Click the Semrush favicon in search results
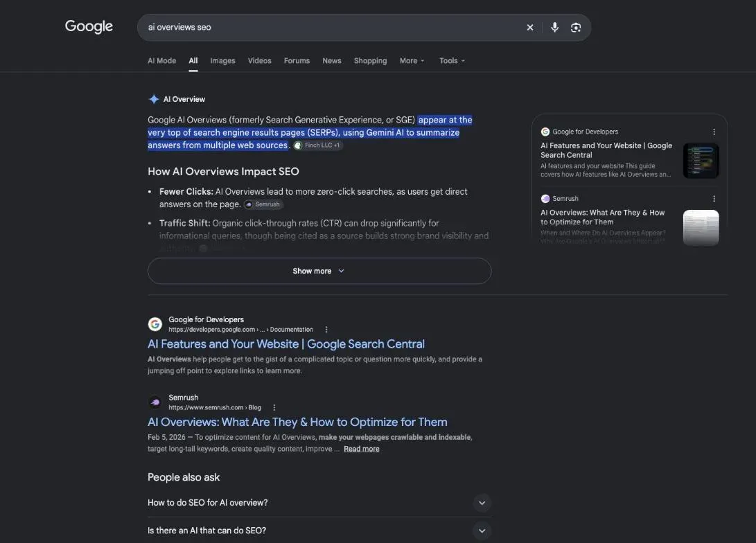This screenshot has height=543, width=756. 155,402
